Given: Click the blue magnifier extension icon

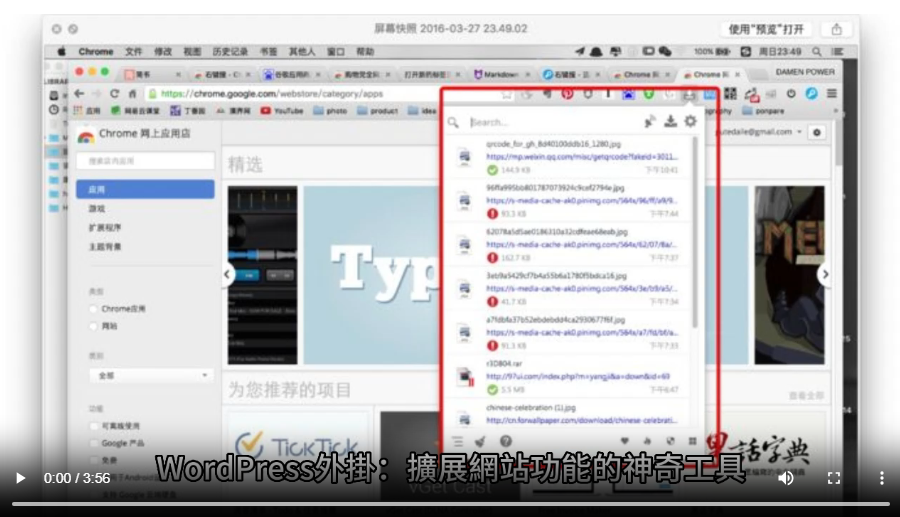Looking at the screenshot, I should [x=811, y=94].
